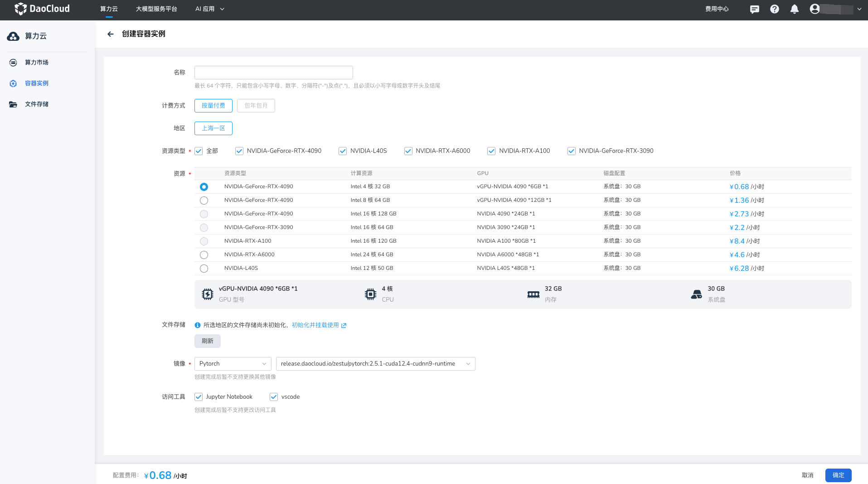Click the back arrow beside 创建容器实例
The image size is (868, 484).
tap(110, 34)
